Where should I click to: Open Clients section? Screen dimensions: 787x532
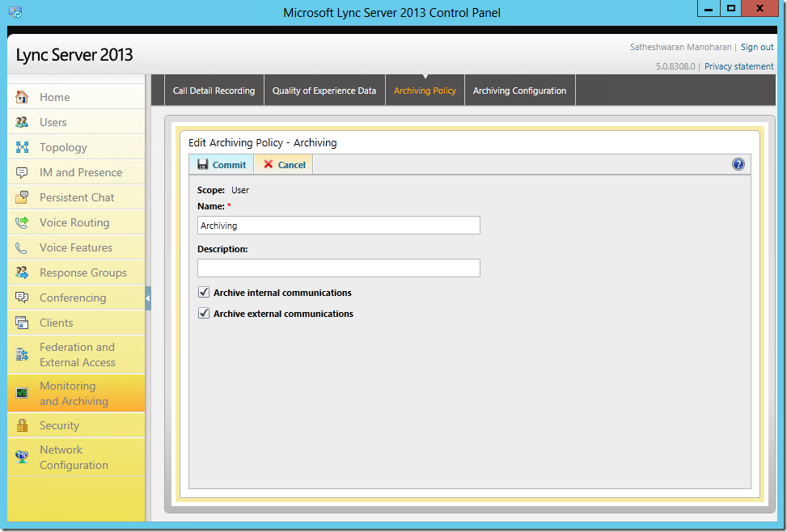(76, 323)
